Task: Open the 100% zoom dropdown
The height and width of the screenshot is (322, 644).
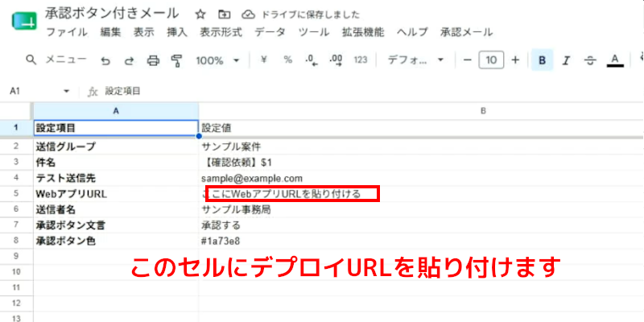Action: click(x=217, y=60)
